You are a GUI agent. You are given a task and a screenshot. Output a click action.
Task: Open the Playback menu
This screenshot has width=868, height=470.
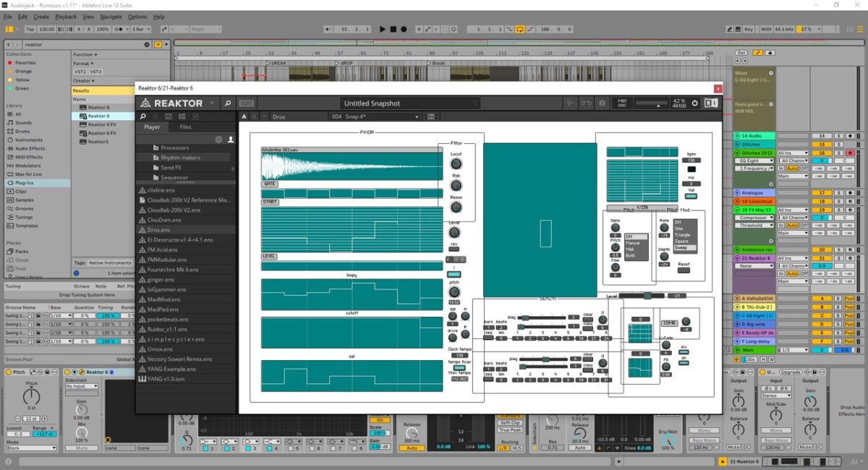pyautogui.click(x=66, y=17)
